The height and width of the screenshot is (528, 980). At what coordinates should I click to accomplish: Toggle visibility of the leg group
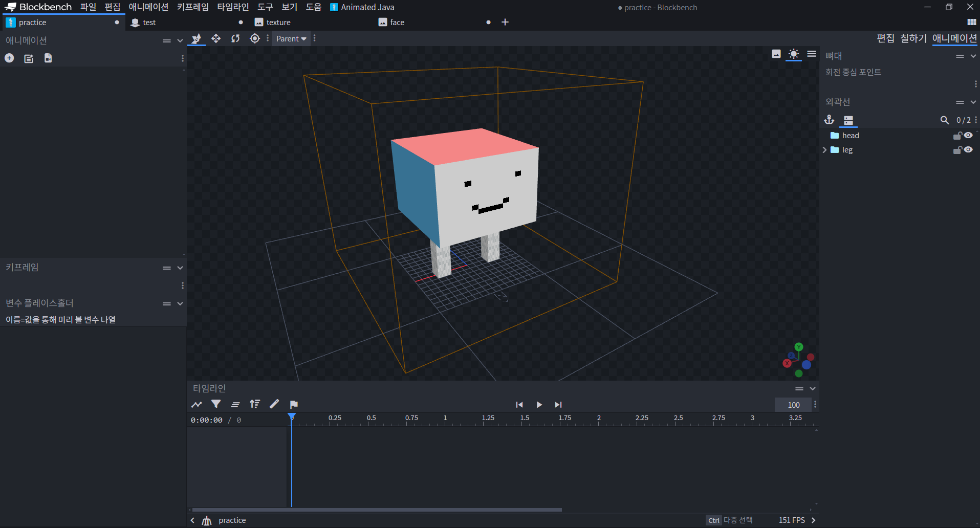tap(968, 149)
